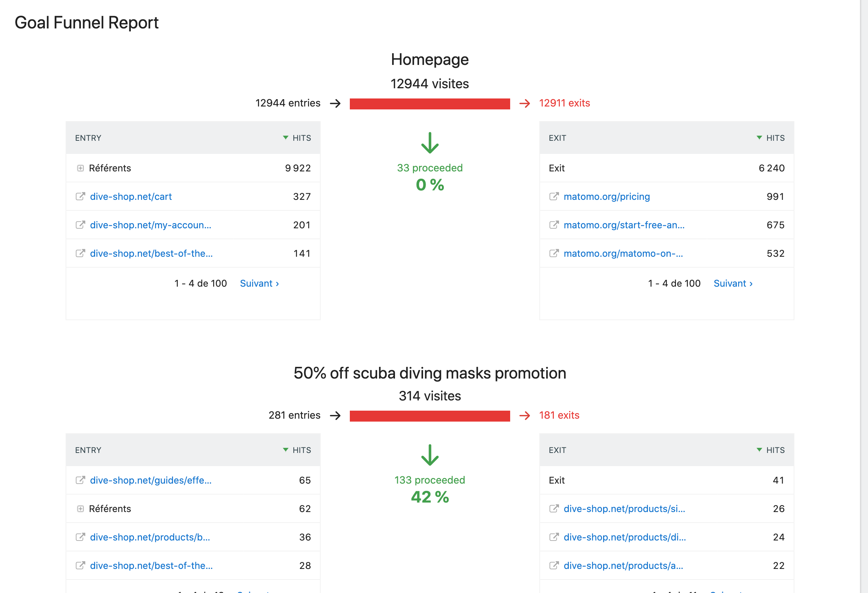Expand Référents row with 62 hits
This screenshot has width=868, height=593.
80,509
